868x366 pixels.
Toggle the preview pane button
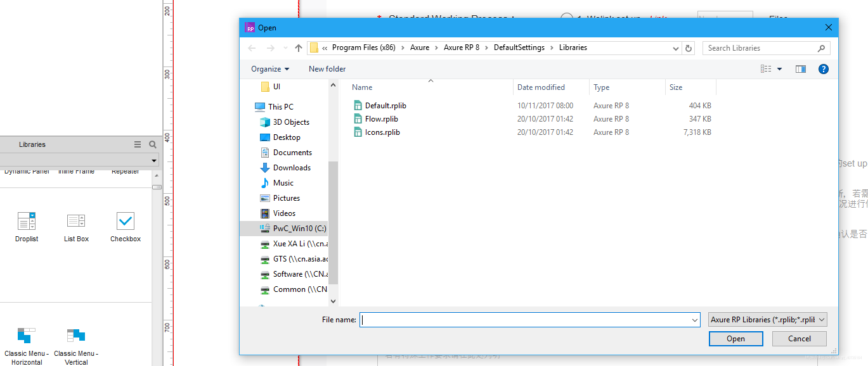pos(801,69)
